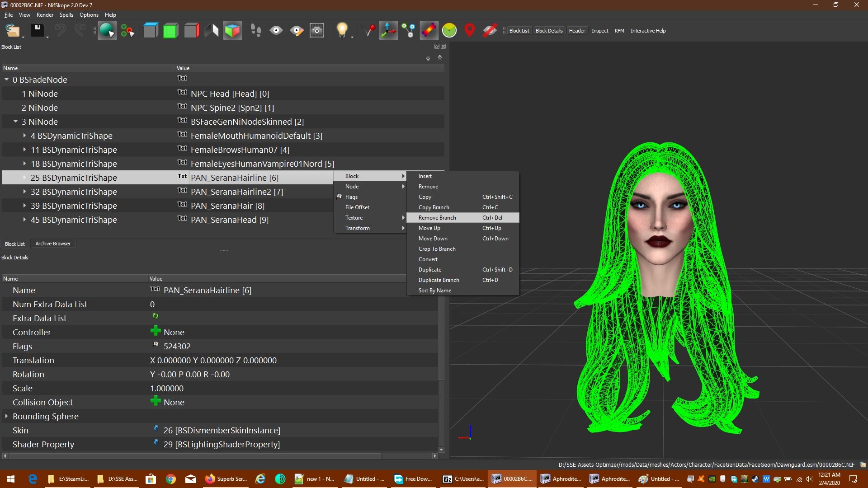Click the Save floppy disk icon

click(x=37, y=31)
